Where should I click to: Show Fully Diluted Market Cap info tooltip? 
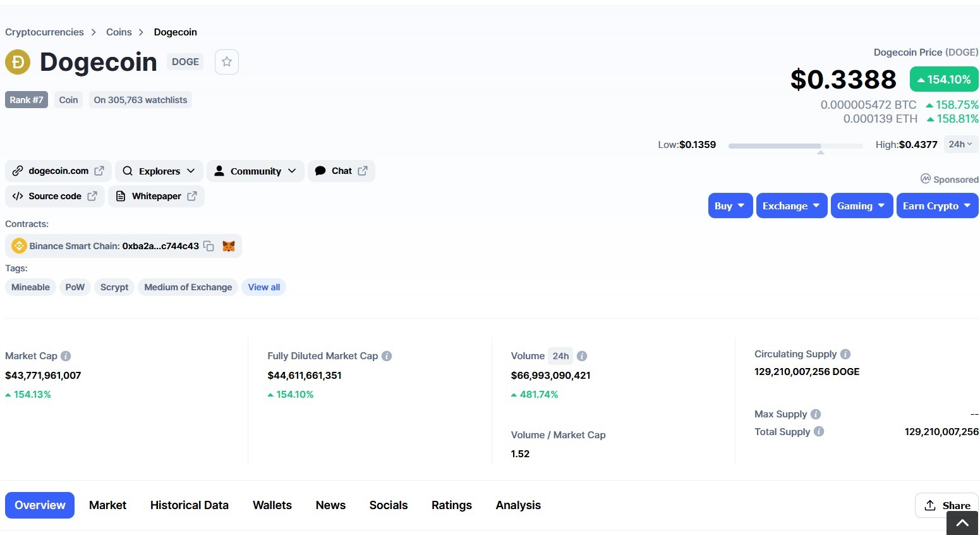click(x=387, y=356)
